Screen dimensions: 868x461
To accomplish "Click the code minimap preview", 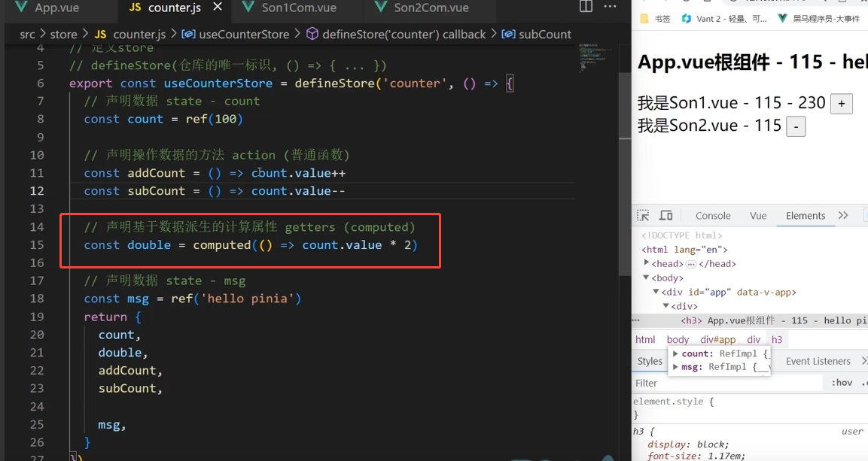I will [595, 58].
